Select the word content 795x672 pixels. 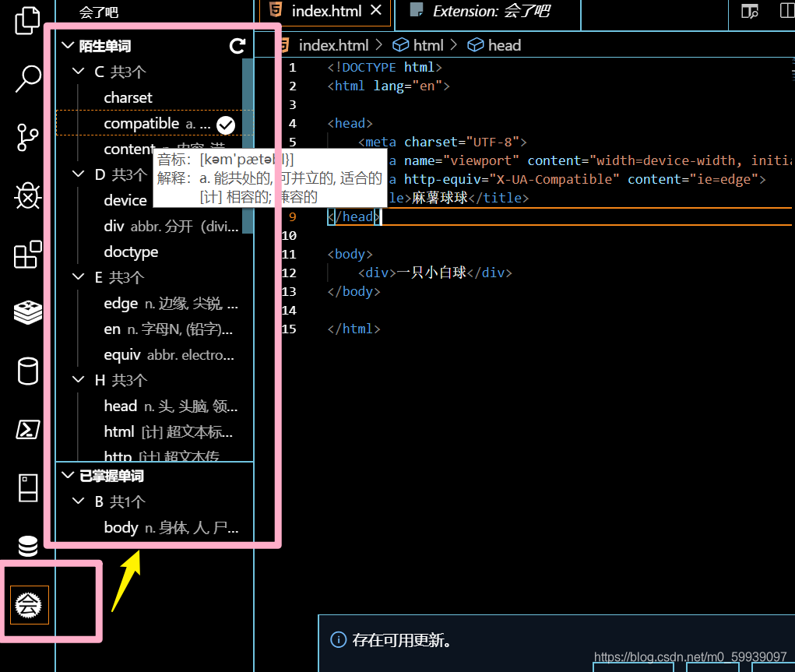(x=128, y=149)
